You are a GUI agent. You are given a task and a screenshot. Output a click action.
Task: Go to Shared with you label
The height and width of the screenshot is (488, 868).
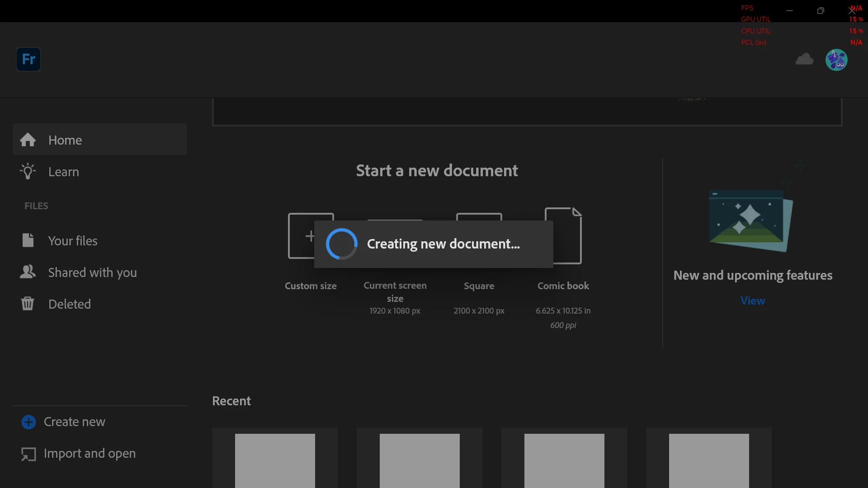click(x=92, y=272)
